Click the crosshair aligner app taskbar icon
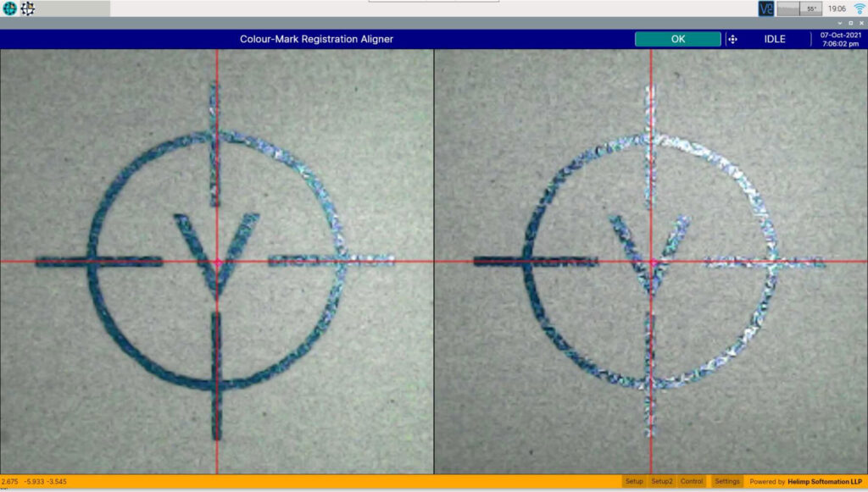Image resolution: width=868 pixels, height=492 pixels. click(28, 8)
